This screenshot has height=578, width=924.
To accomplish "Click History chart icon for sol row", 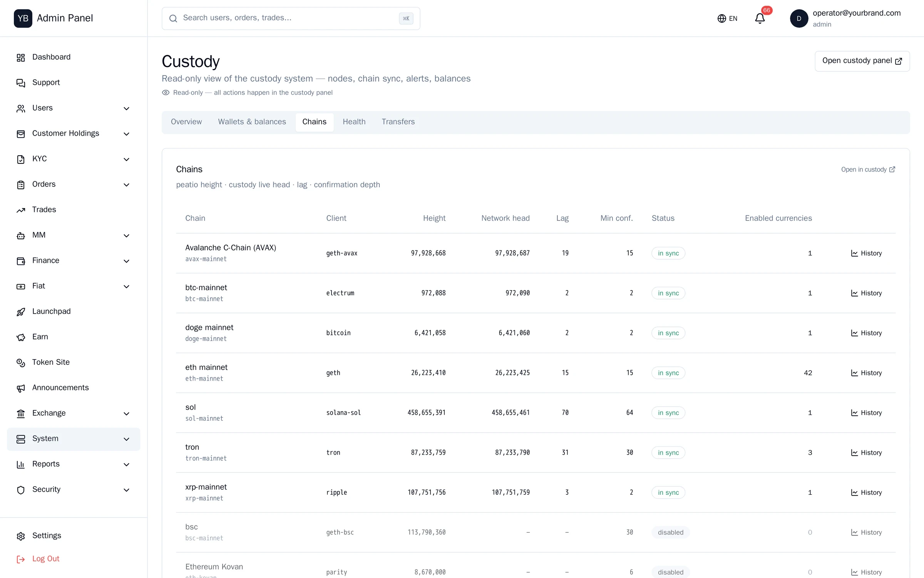I will (x=854, y=413).
